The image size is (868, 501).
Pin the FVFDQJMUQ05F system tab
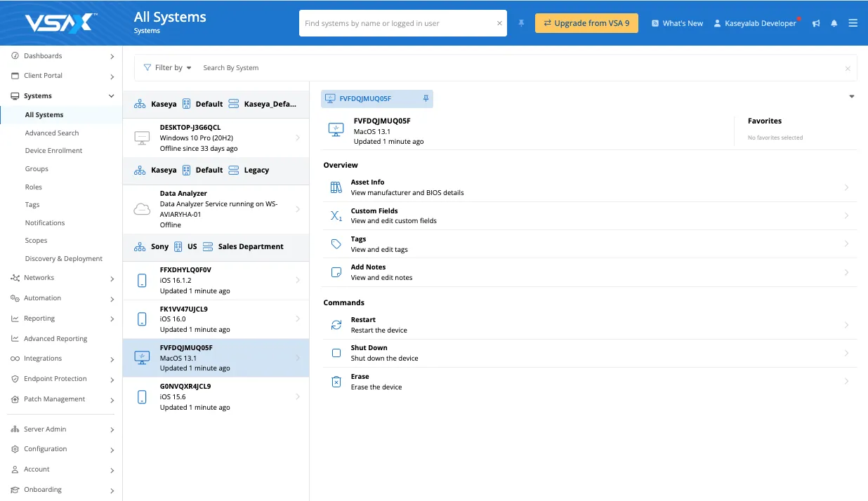pos(426,99)
